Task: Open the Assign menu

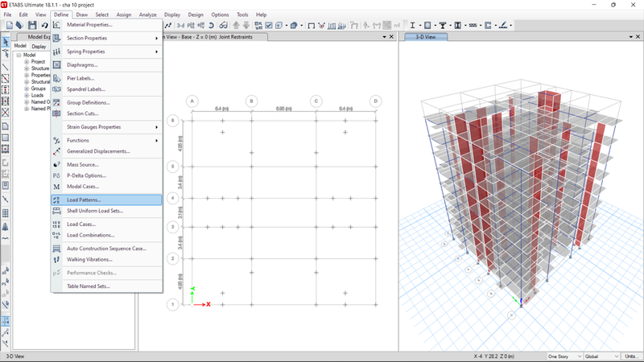Action: pyautogui.click(x=124, y=14)
